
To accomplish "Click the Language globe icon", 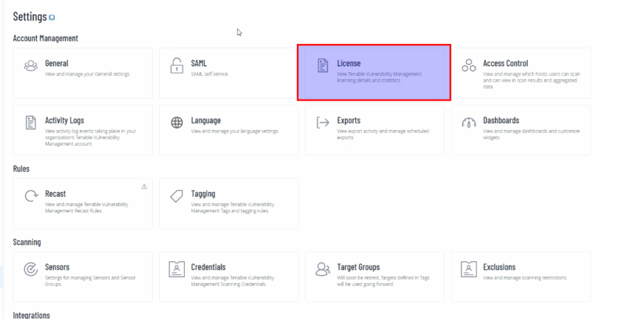I will 177,122.
